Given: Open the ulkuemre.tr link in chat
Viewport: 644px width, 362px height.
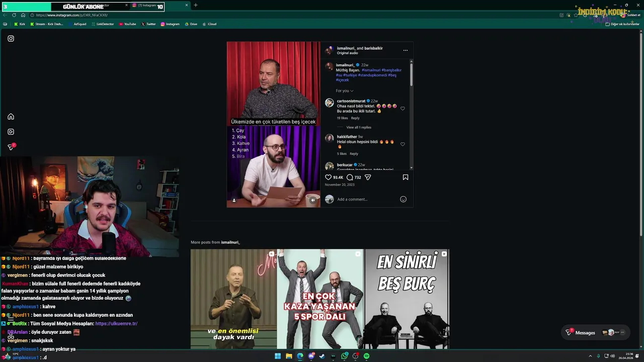Looking at the screenshot, I should click(x=116, y=324).
